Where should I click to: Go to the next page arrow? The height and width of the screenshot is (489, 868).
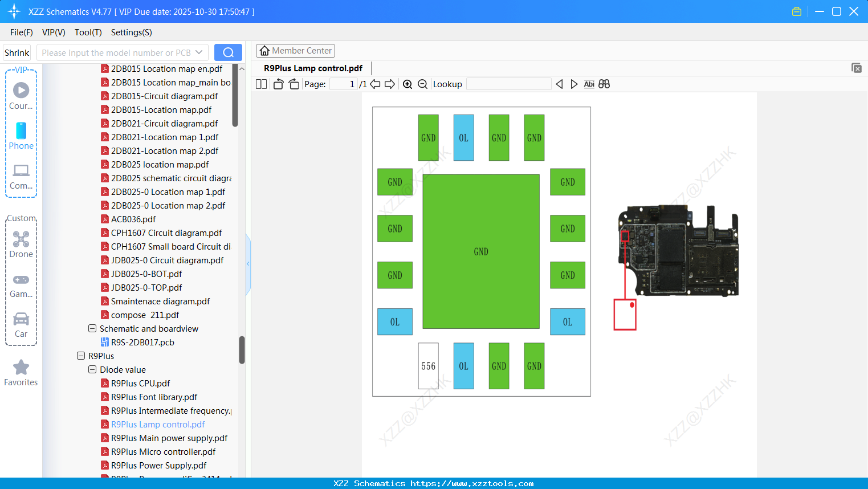tap(390, 84)
